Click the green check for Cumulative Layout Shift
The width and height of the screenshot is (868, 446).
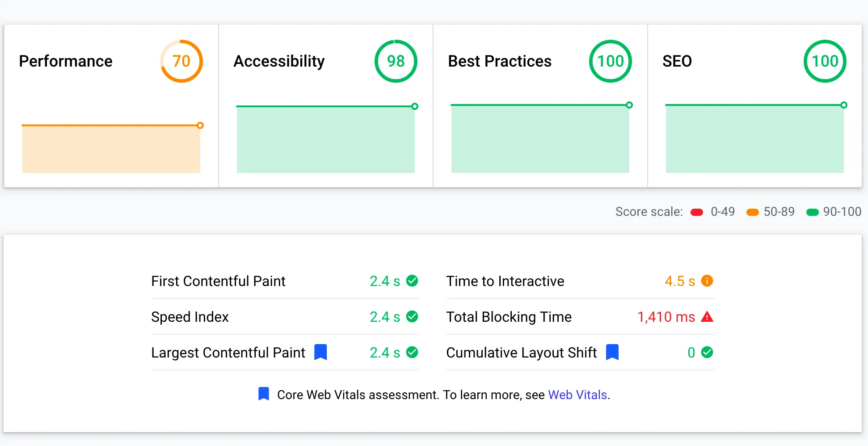[x=707, y=352]
